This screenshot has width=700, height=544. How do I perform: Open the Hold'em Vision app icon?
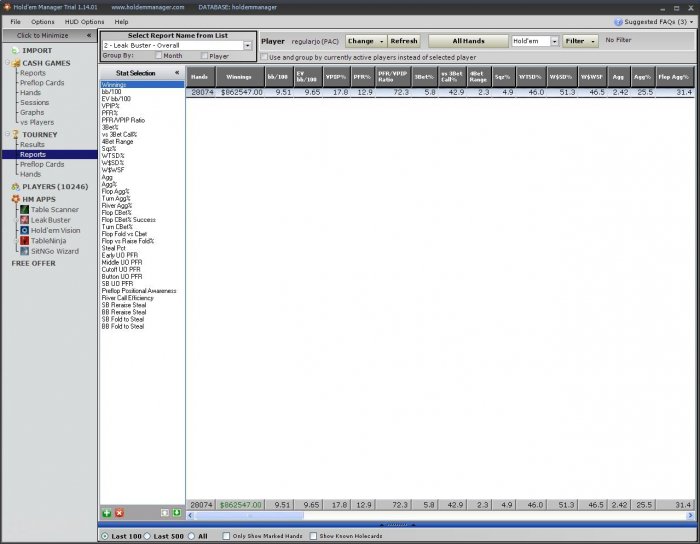(x=25, y=230)
